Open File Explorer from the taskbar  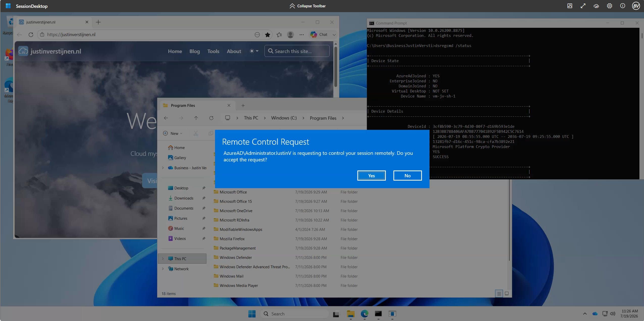351,314
